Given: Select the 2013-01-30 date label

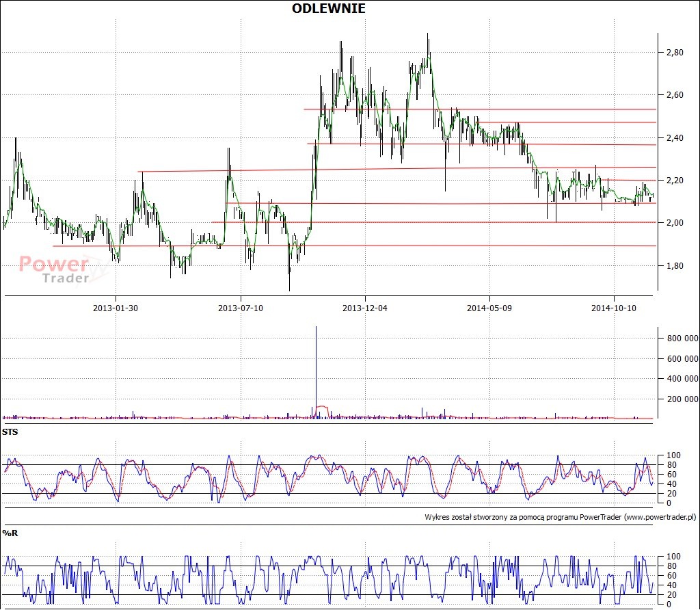Looking at the screenshot, I should (115, 308).
